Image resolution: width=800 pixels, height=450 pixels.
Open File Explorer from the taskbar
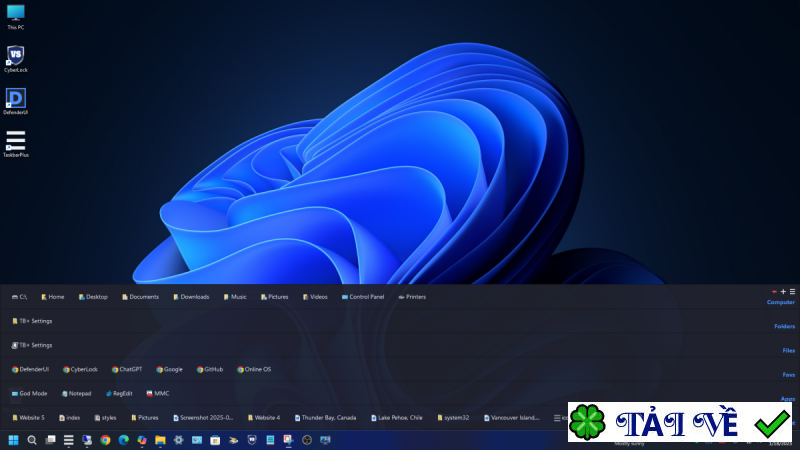click(160, 440)
